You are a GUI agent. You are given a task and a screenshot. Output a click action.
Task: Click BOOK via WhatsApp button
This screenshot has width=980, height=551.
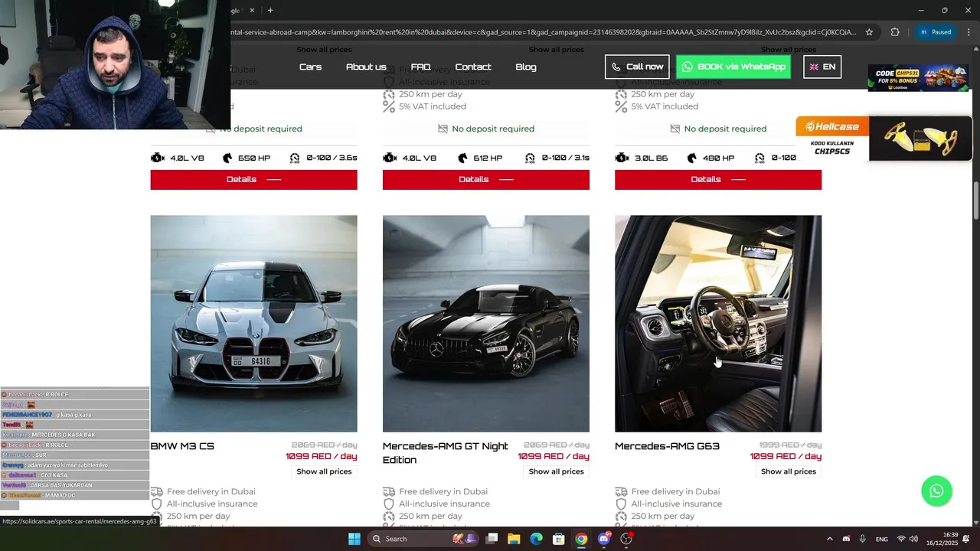click(x=733, y=67)
